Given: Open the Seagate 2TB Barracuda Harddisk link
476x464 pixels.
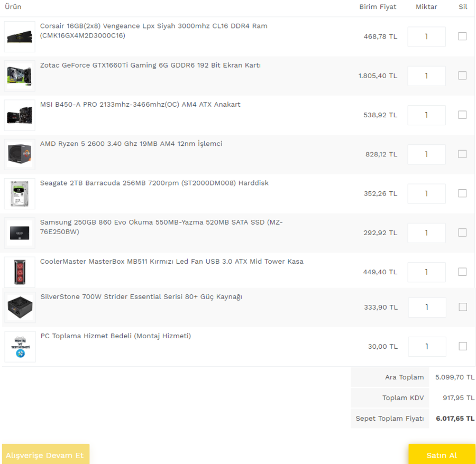Looking at the screenshot, I should (154, 183).
